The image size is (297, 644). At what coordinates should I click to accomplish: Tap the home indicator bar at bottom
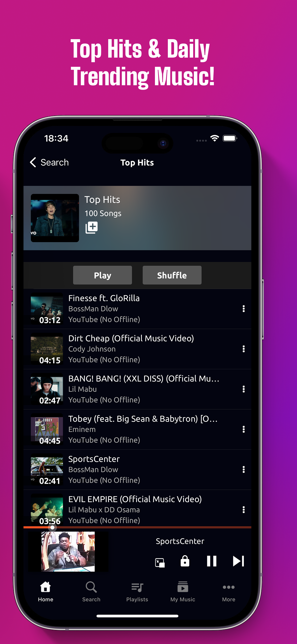click(137, 616)
